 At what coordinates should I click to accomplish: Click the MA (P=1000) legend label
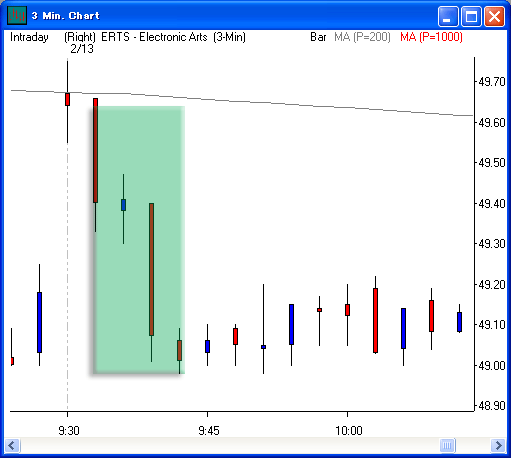coord(431,37)
